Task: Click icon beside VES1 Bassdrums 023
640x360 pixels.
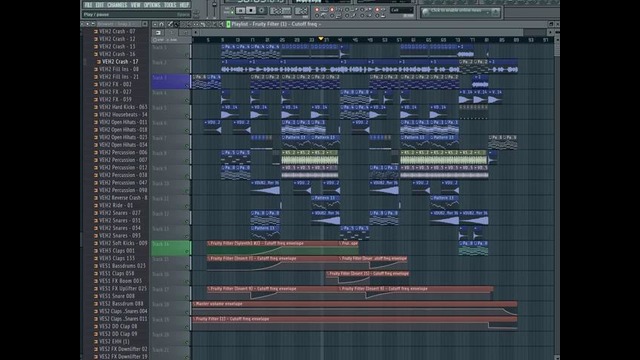Action: 96,266
